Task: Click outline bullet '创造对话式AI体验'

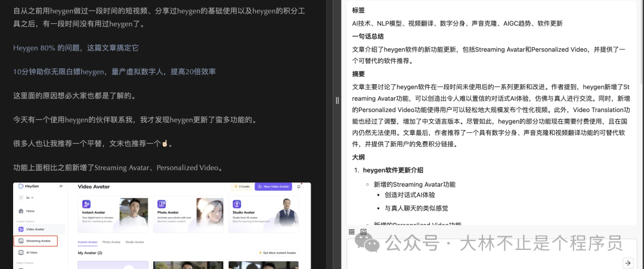Action: click(410, 195)
